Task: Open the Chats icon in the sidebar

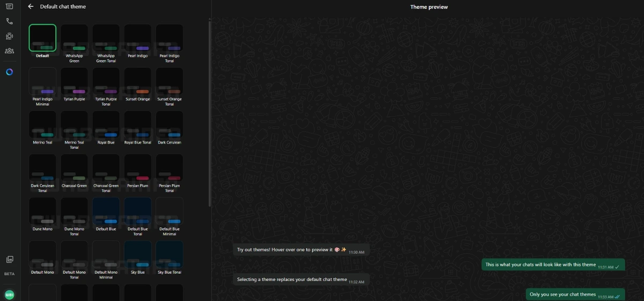Action: 9,6
